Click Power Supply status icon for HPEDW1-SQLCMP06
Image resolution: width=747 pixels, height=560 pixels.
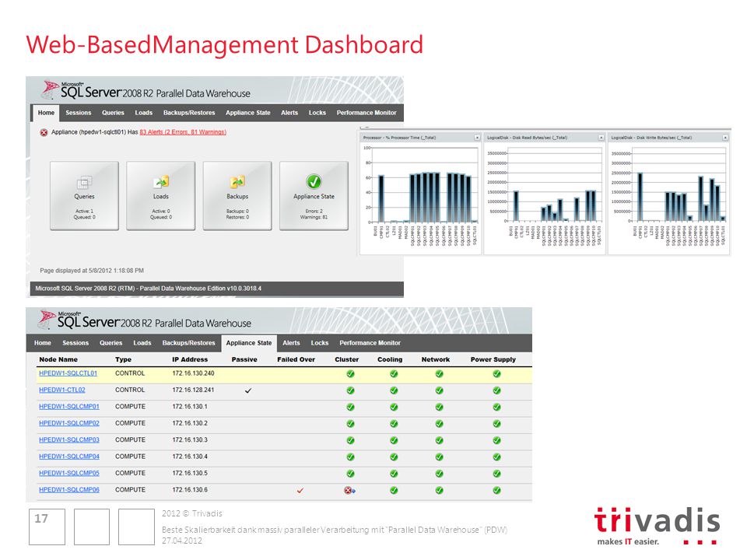coord(497,491)
